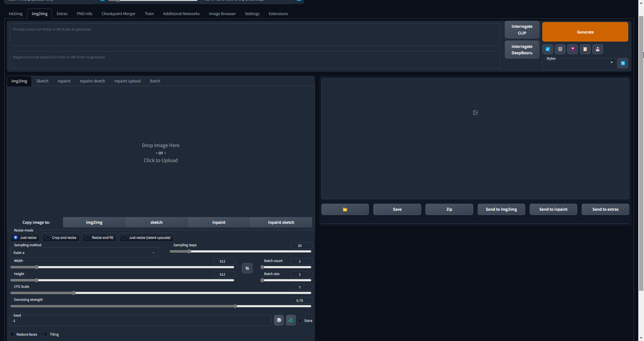The height and width of the screenshot is (341, 644).
Task: Refresh the Styles list with blue icon
Action: pos(623,63)
